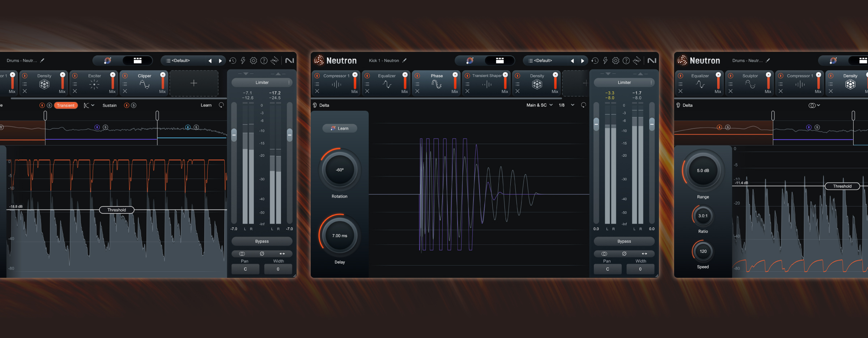Open the 1/8 time division dropdown
The width and height of the screenshot is (868, 338).
[566, 105]
